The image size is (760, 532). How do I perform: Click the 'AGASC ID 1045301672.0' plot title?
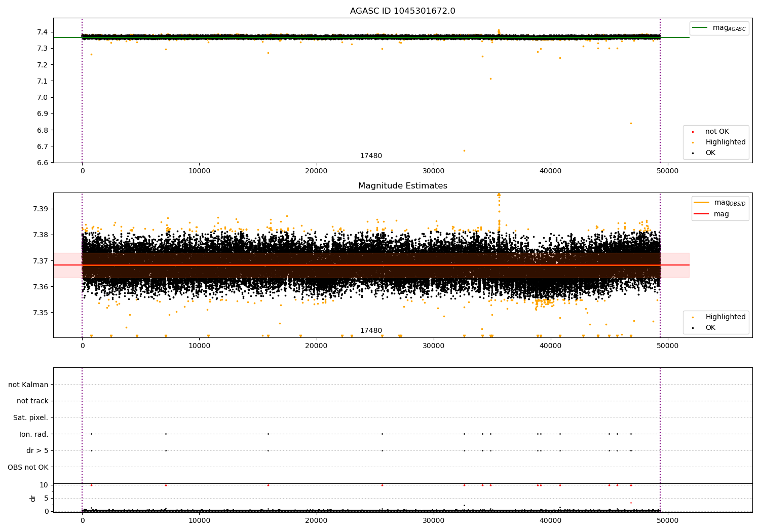point(402,11)
